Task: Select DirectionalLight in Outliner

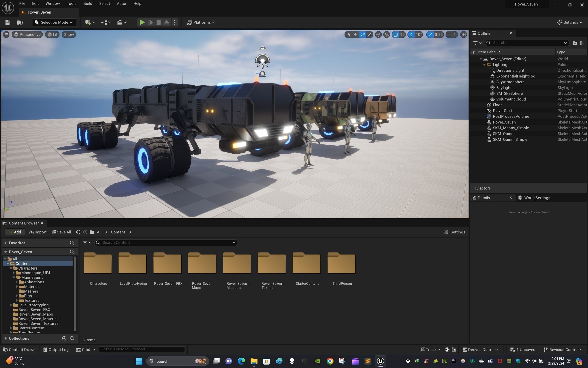Action: pyautogui.click(x=510, y=70)
